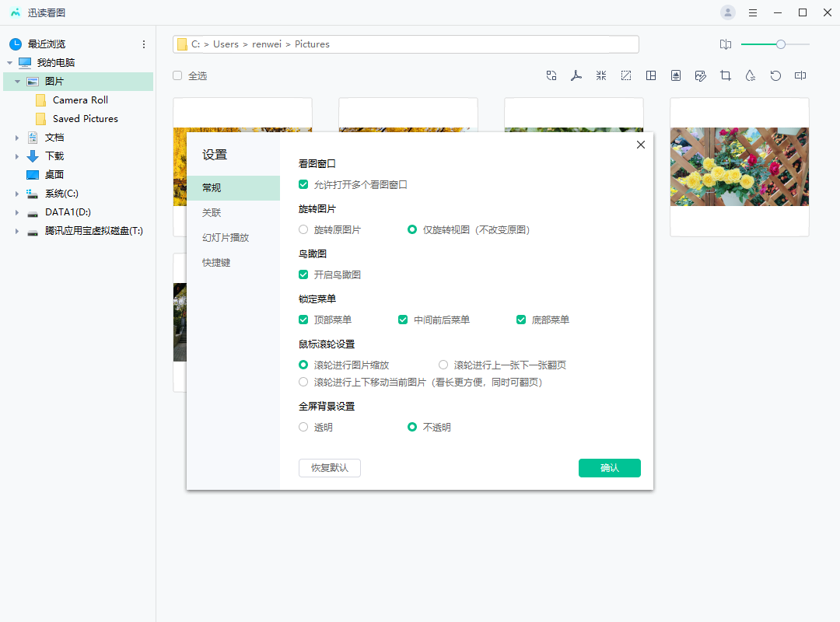This screenshot has height=622, width=840.
Task: Expand the 文档 tree node
Action: [x=16, y=138]
